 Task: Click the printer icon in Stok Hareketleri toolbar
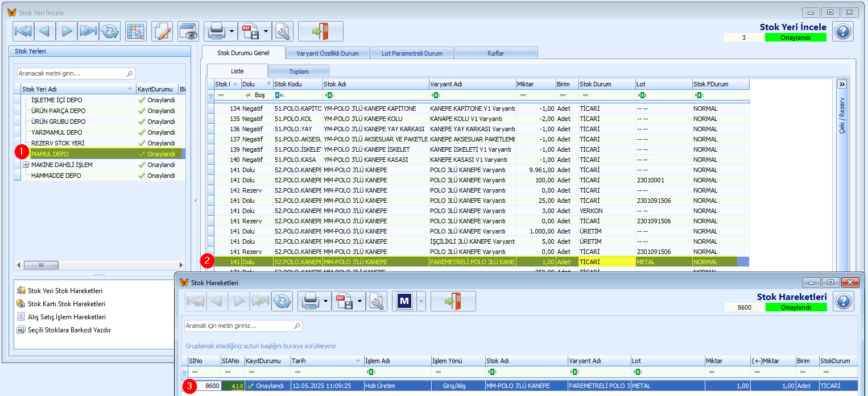tap(309, 301)
